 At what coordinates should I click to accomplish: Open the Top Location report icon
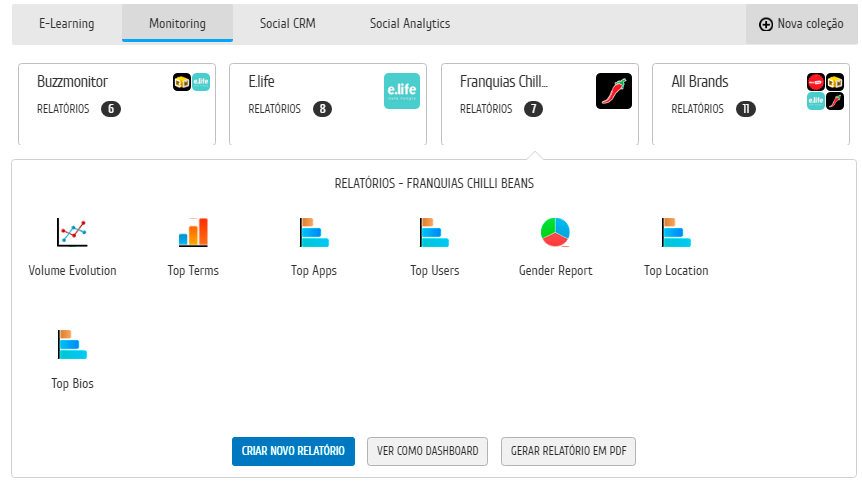[x=676, y=232]
